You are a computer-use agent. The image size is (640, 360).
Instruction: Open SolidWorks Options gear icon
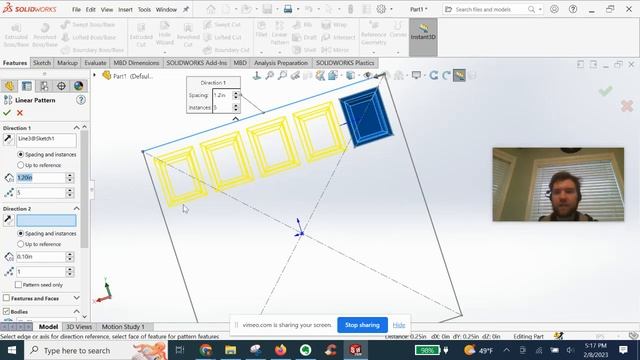381,9
